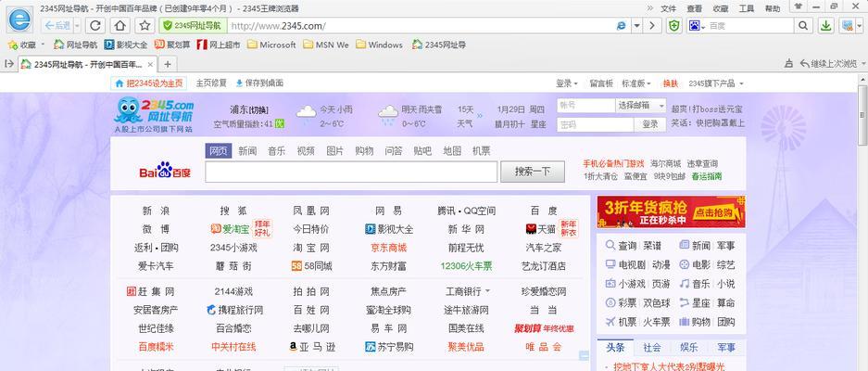Open a new tab with the plus button
Screen dimensions: 868x371
point(168,64)
